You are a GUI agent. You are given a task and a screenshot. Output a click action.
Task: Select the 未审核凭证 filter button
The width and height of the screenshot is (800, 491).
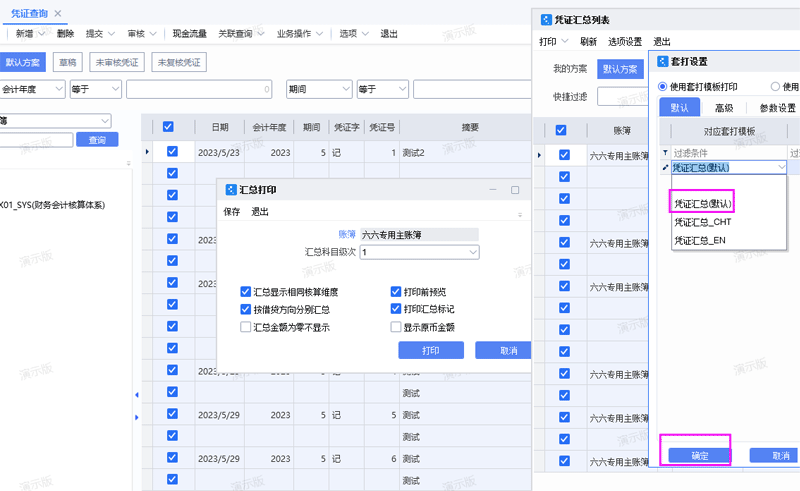point(117,62)
